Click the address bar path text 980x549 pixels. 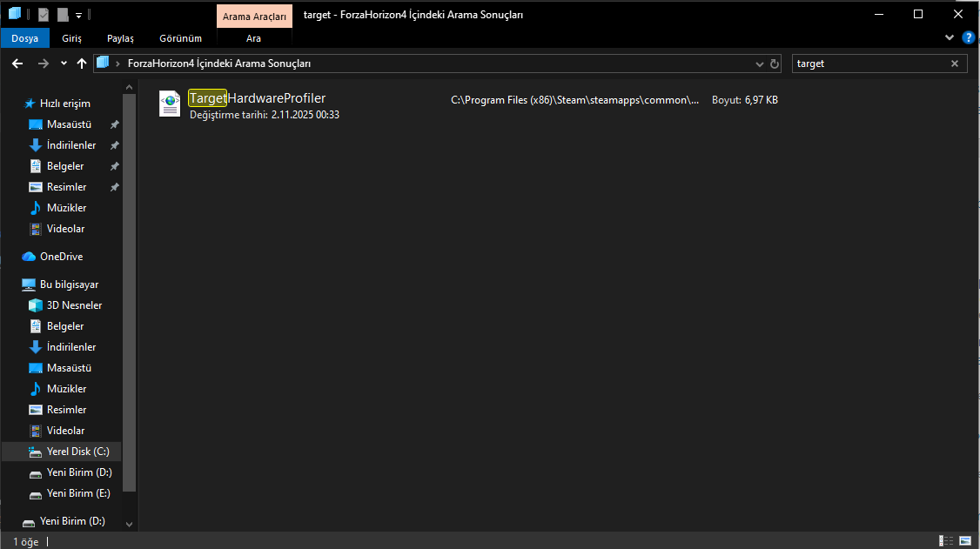[218, 64]
